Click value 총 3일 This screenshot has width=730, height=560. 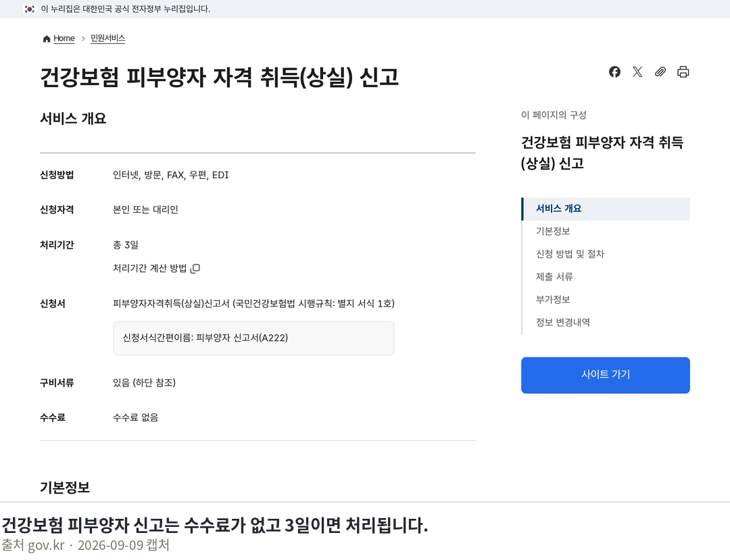(x=125, y=245)
